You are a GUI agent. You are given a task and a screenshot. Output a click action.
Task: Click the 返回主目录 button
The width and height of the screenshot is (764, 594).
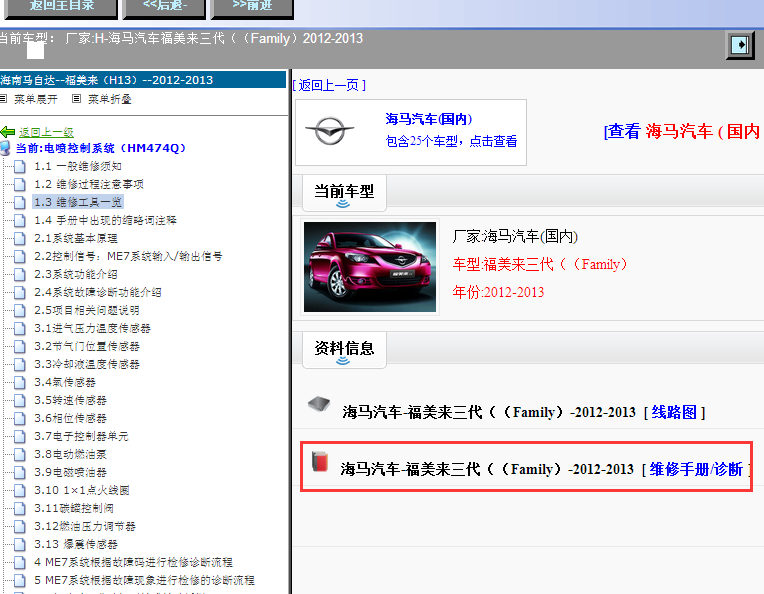(60, 7)
